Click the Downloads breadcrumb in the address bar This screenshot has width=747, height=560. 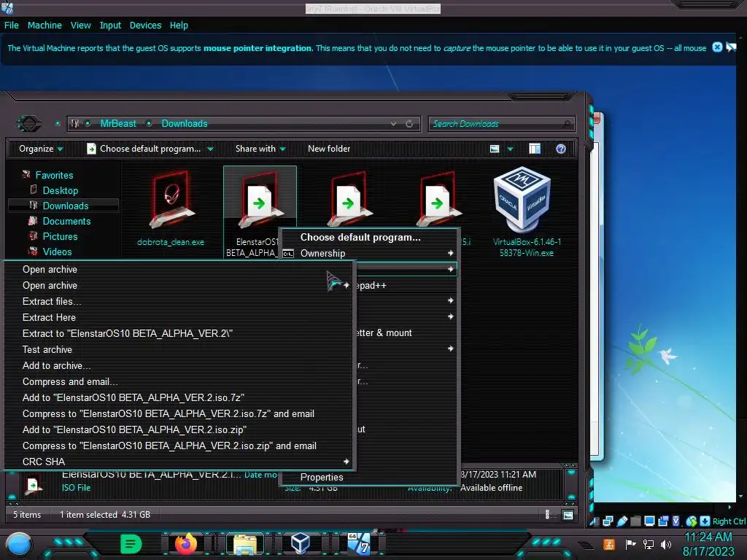[x=185, y=124]
